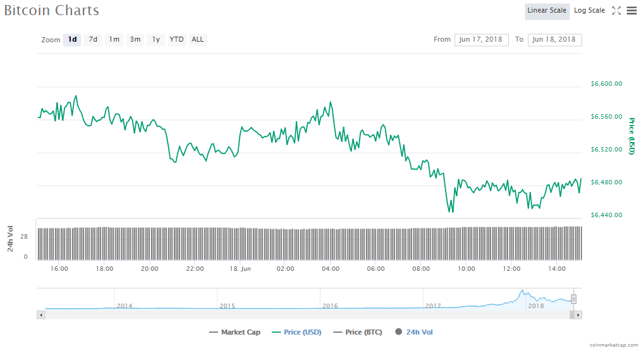644x351 pixels.
Task: Click the To date field
Action: [x=554, y=40]
